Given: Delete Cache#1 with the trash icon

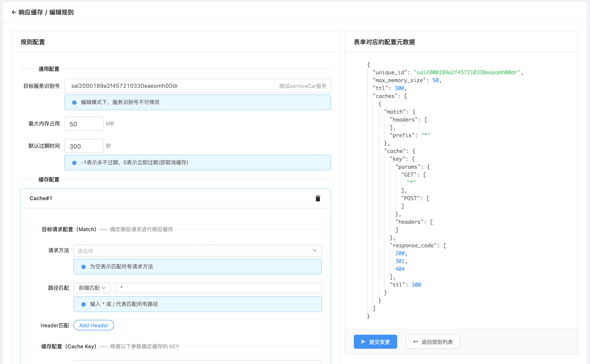Looking at the screenshot, I should (x=318, y=198).
